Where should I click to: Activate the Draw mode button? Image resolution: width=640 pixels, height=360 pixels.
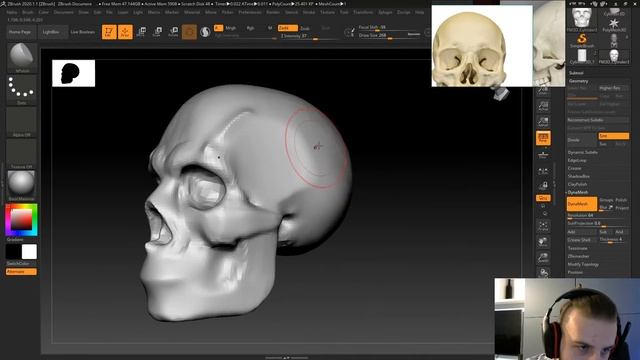(x=125, y=32)
